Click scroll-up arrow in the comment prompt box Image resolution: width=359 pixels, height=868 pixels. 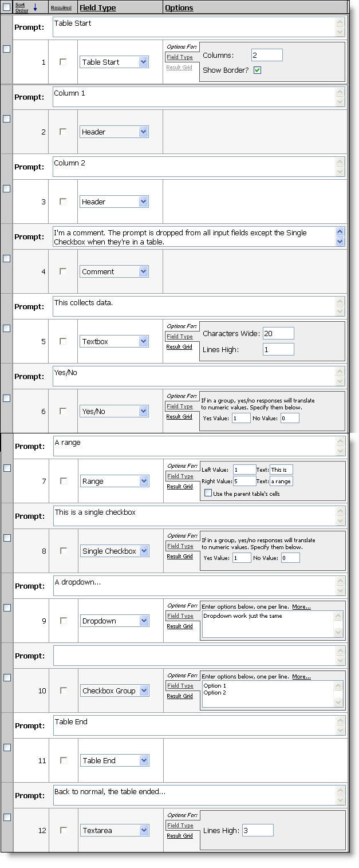click(x=340, y=232)
